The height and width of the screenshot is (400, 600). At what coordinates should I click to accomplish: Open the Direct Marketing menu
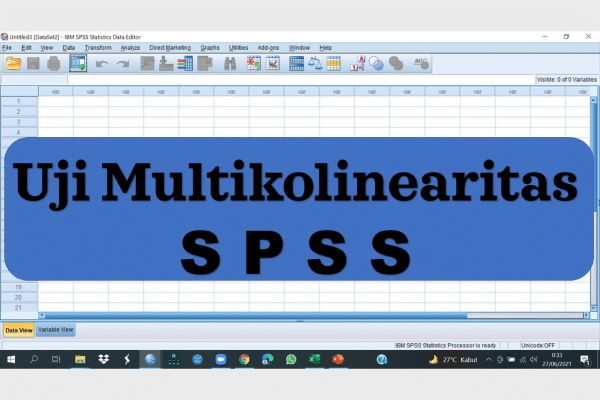tap(170, 48)
